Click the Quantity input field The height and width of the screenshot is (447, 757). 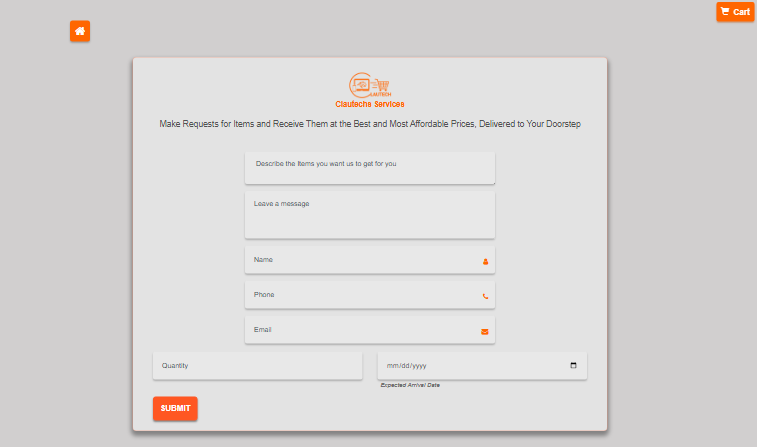(257, 366)
